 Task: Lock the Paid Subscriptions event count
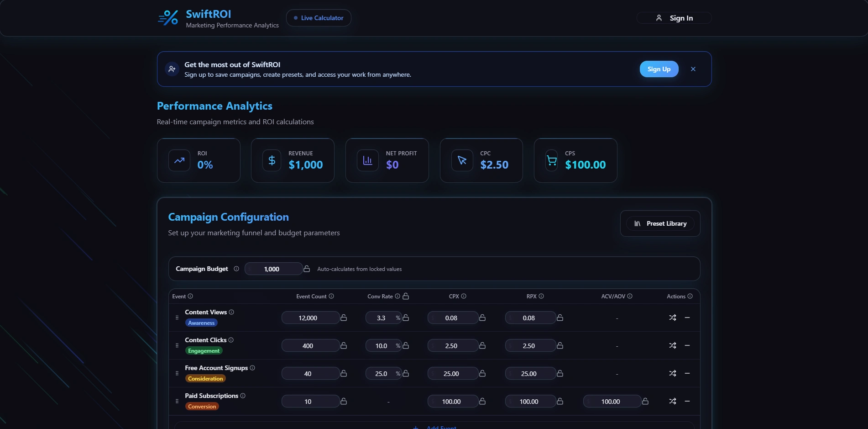344,401
